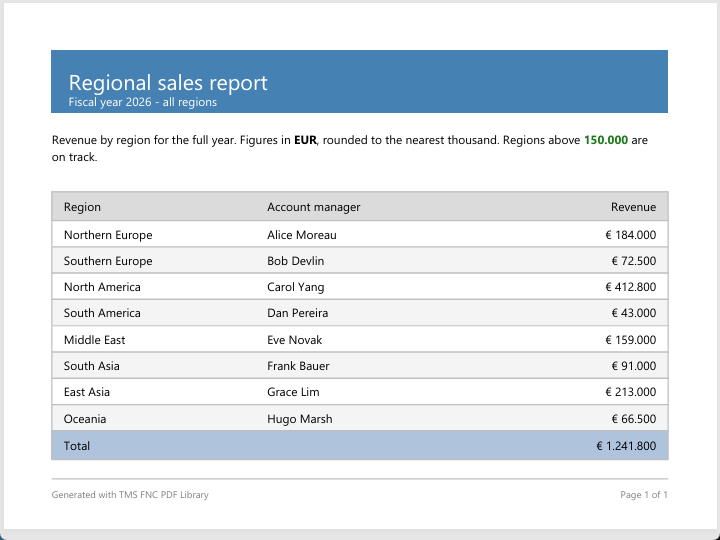Select the 'Oceania' cell
This screenshot has width=720, height=540.
click(x=85, y=419)
